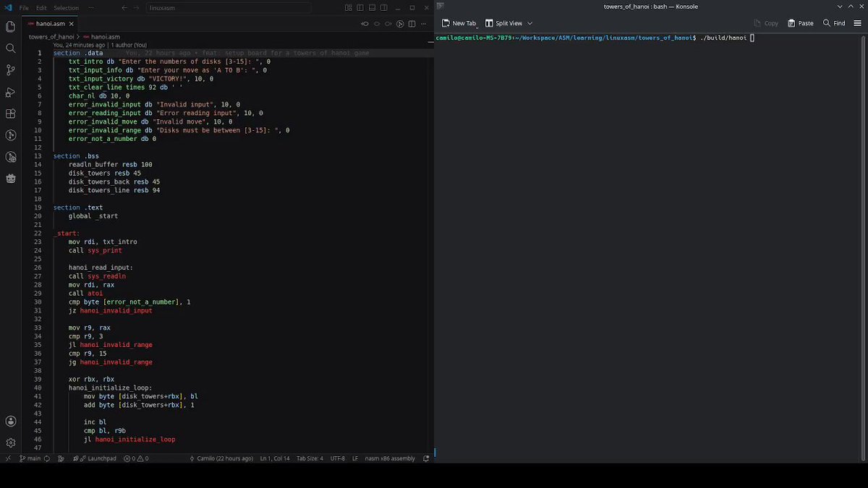Open the editor More Actions ellipsis
Screen dimensions: 868x488
coord(424,24)
